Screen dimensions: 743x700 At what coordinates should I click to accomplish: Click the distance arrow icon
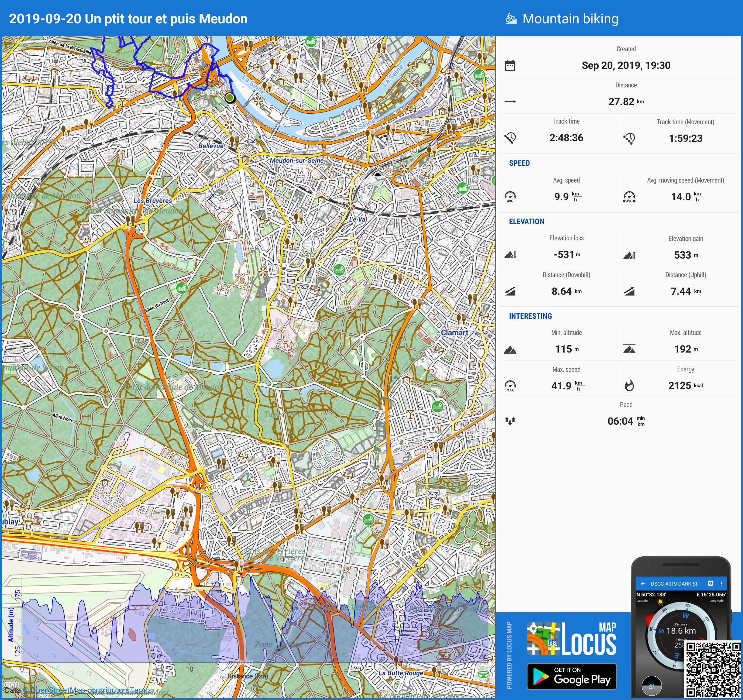click(x=510, y=101)
